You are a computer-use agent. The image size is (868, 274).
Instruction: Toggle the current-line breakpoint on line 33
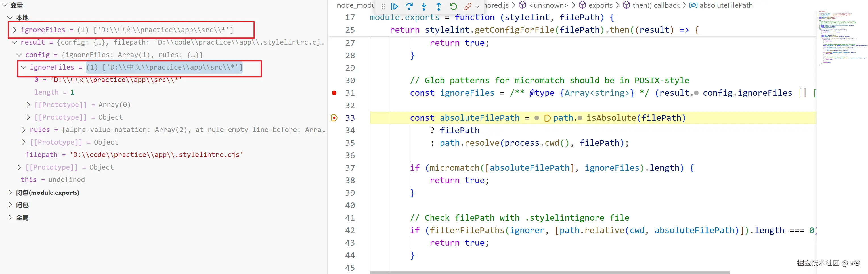pyautogui.click(x=334, y=118)
